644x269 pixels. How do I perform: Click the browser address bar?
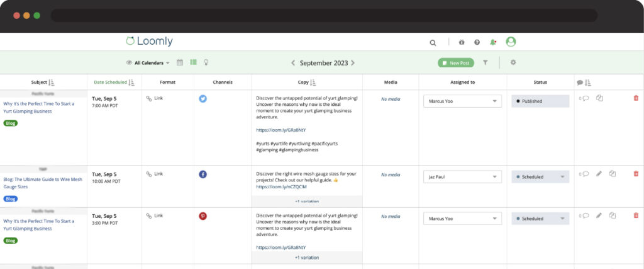[324, 16]
